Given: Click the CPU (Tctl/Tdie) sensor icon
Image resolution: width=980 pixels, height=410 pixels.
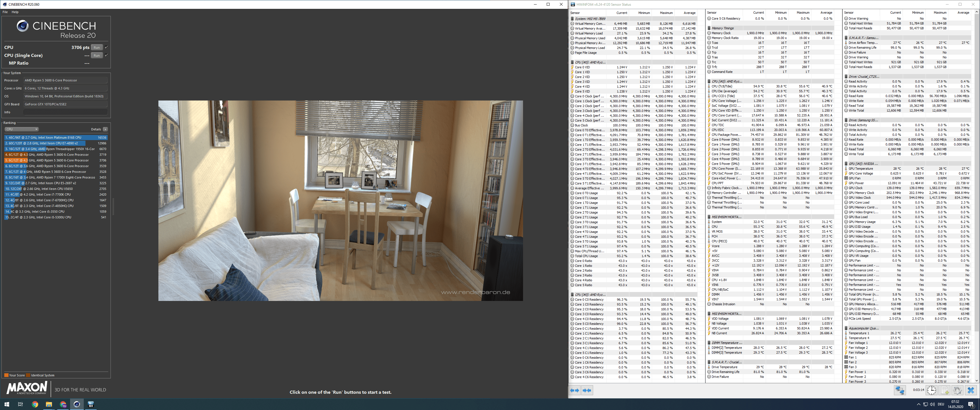Looking at the screenshot, I should (x=709, y=86).
